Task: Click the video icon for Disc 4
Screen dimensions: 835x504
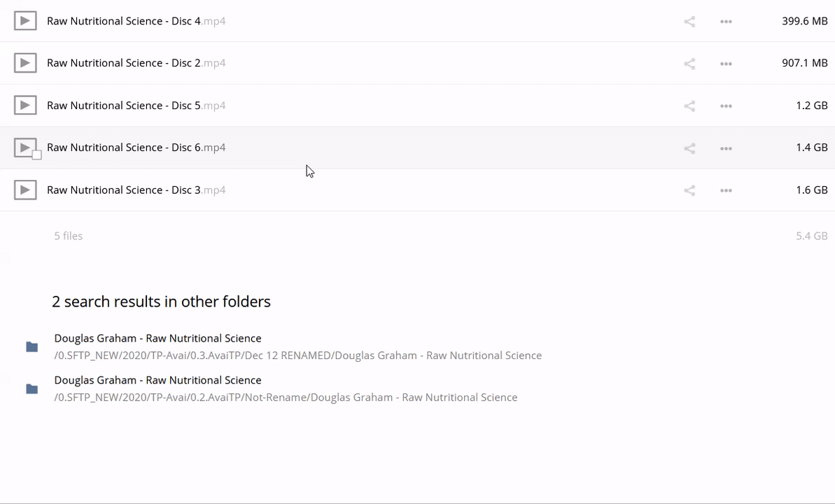Action: point(25,21)
